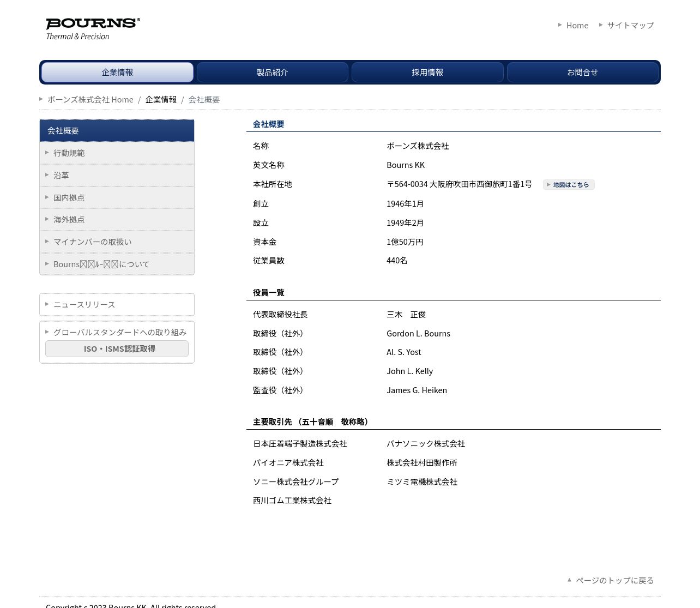Screen dimensions: 700x608
Task: Select the 採用情報 navigation tab
Action: (427, 73)
